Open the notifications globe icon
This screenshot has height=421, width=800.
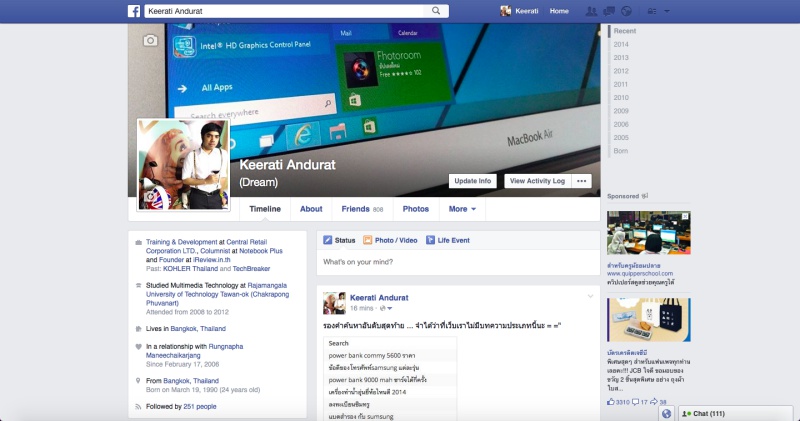pos(626,11)
